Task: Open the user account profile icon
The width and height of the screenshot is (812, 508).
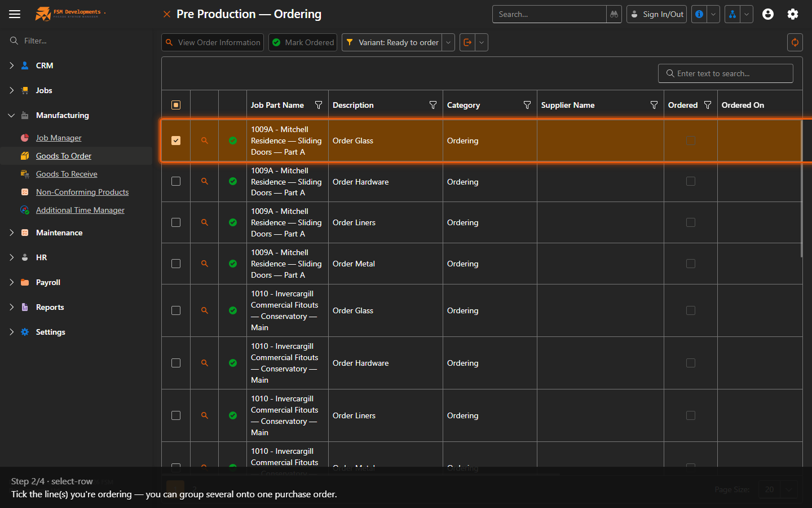Action: [x=767, y=14]
